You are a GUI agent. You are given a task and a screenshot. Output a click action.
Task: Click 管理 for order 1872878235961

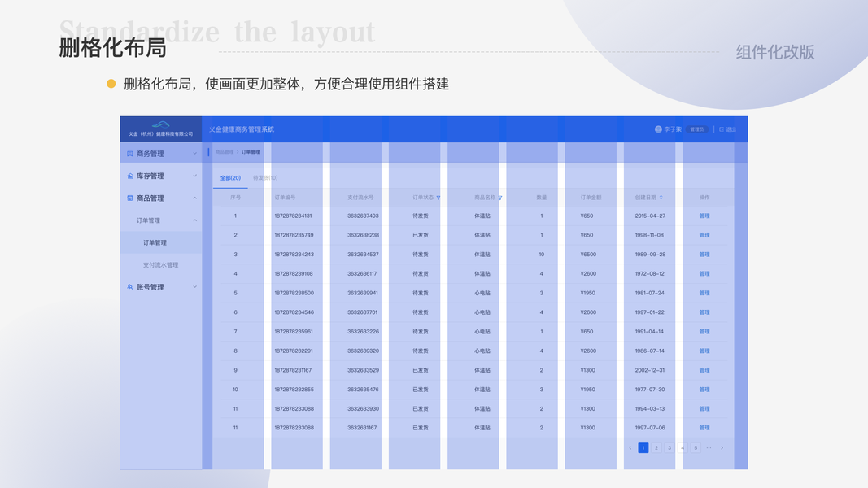[x=704, y=332]
